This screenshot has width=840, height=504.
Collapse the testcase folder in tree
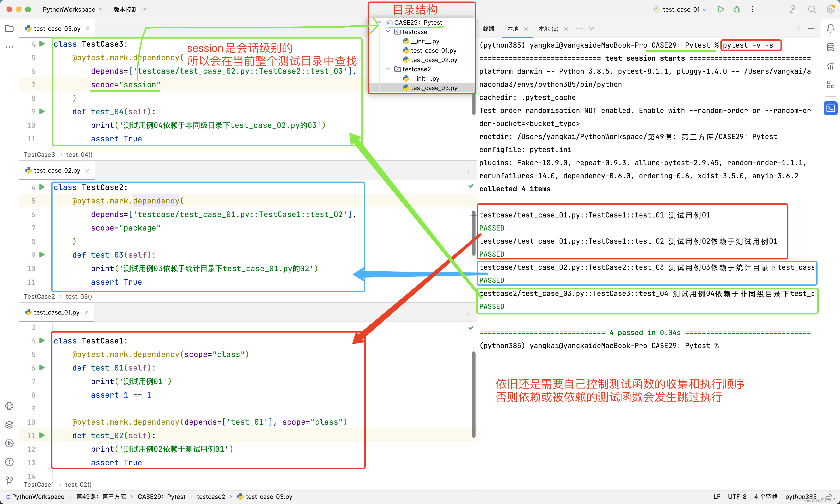pyautogui.click(x=388, y=31)
